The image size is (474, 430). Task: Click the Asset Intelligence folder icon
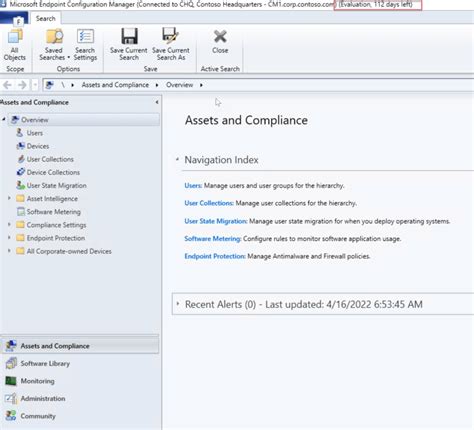[x=21, y=198]
